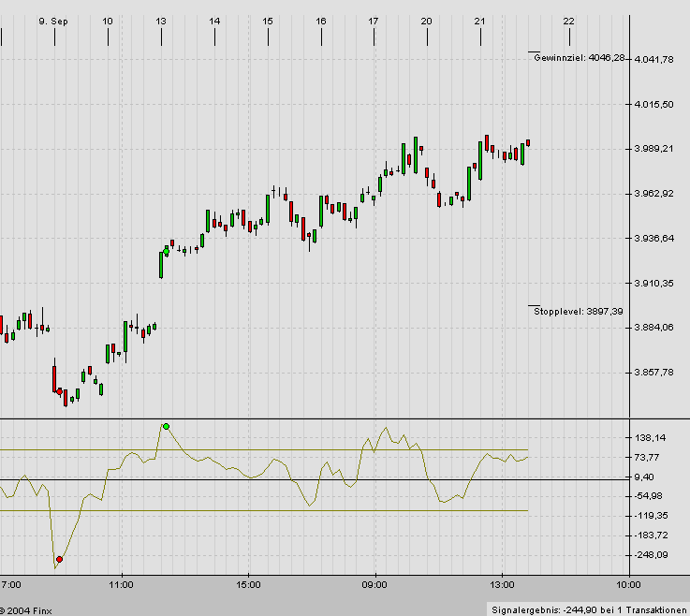The height and width of the screenshot is (616, 690).
Task: Select the green signal marker on the price candles
Action: [x=167, y=252]
